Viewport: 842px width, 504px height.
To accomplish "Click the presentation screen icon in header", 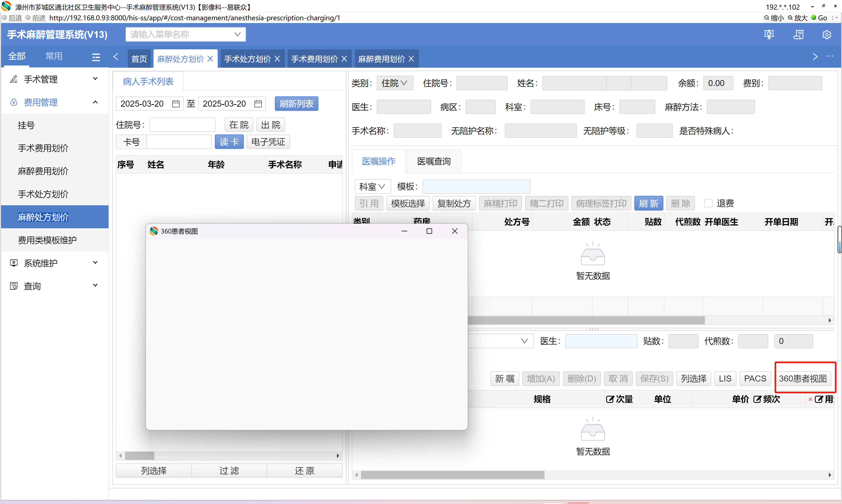I will [x=769, y=35].
